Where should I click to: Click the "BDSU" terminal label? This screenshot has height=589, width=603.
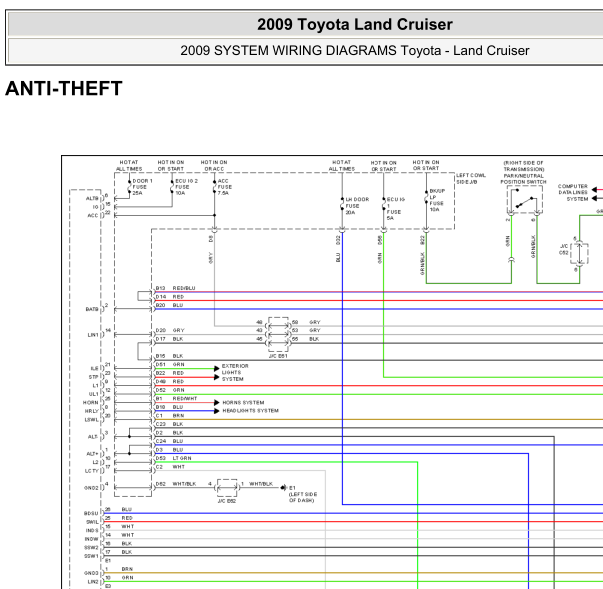pyautogui.click(x=91, y=513)
